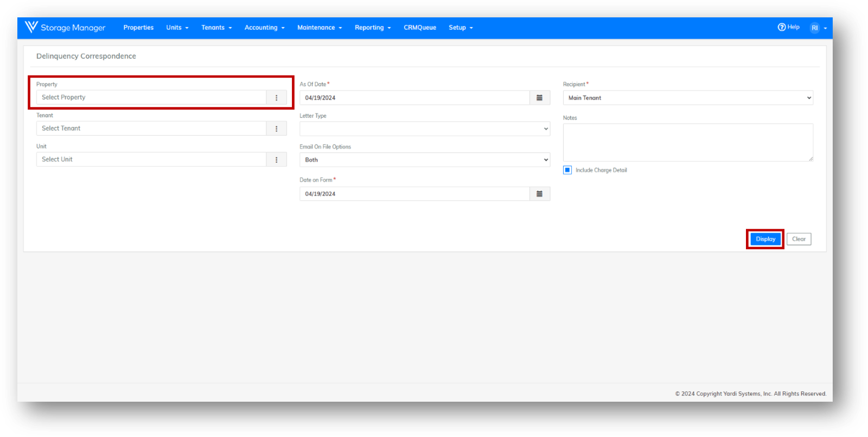Focus the Select Tenant input field

point(151,129)
